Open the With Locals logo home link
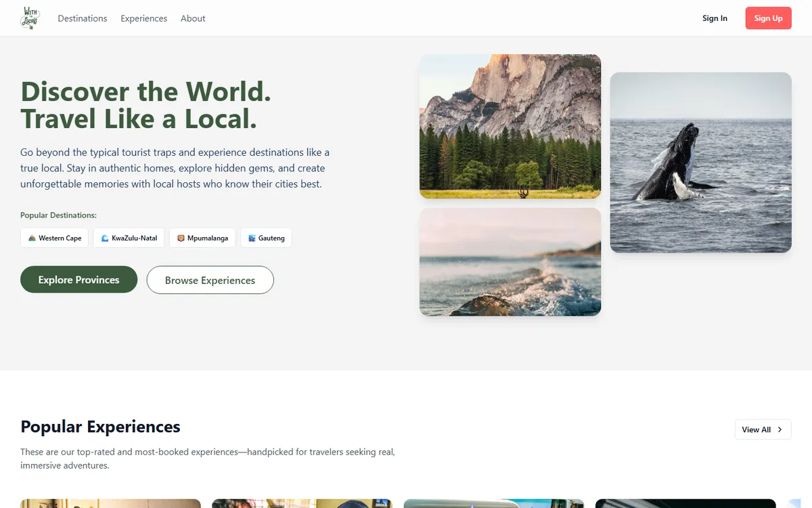The height and width of the screenshot is (508, 812). pyautogui.click(x=30, y=18)
